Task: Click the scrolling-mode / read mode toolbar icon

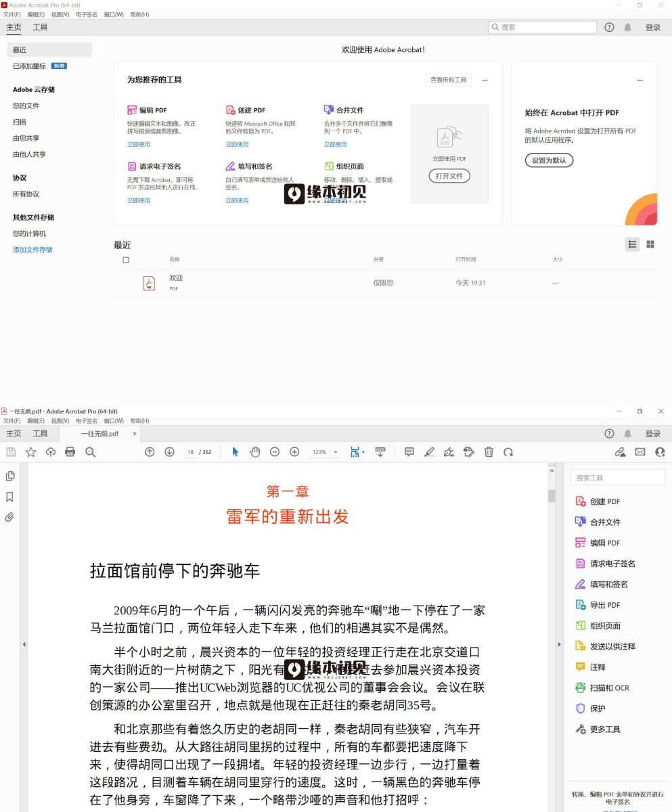Action: (380, 452)
